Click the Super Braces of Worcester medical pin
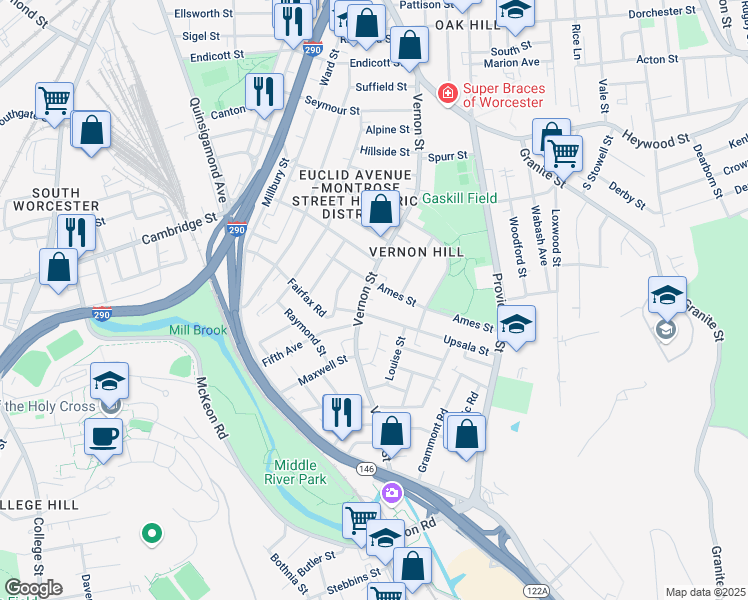The height and width of the screenshot is (600, 748). (x=447, y=94)
